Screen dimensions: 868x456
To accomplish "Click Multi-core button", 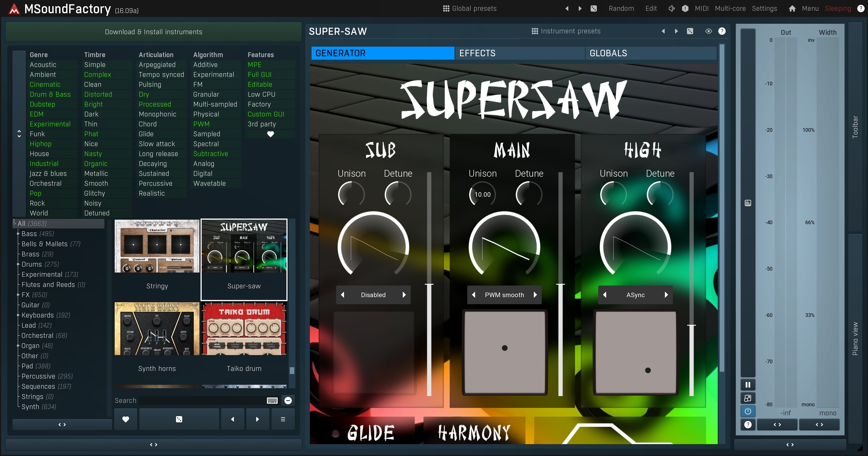I will point(730,8).
